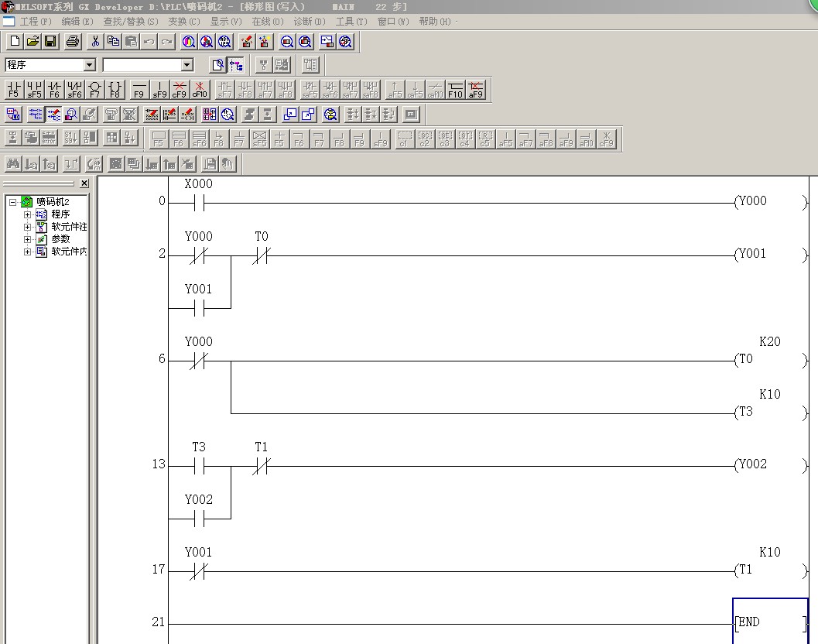Click the F9 horizontal line tool
Screen dimensions: 818x644
pyautogui.click(x=139, y=90)
